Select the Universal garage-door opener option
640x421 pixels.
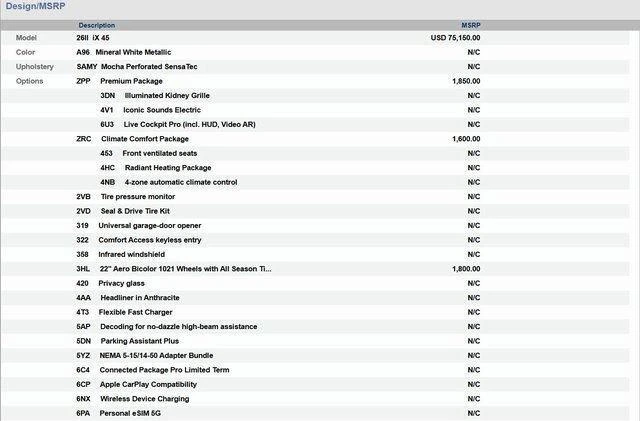coord(149,226)
